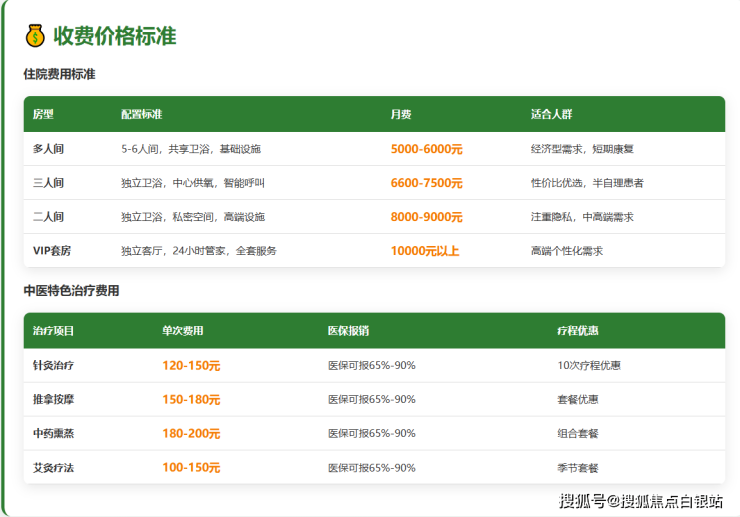
Task: Click the 150-180元 price for 推拿按摩
Action: pos(191,399)
